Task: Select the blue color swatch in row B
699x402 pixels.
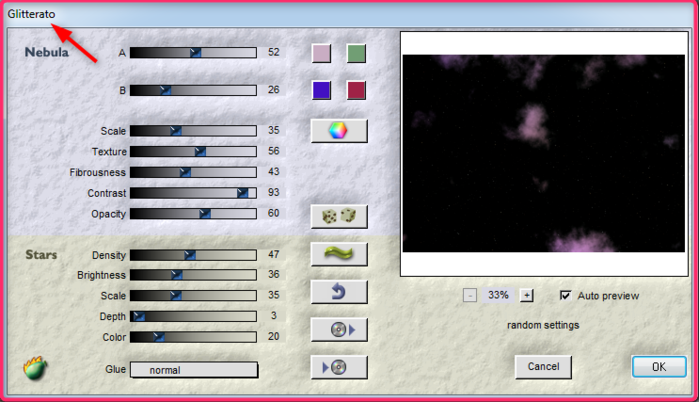Action: click(x=321, y=90)
